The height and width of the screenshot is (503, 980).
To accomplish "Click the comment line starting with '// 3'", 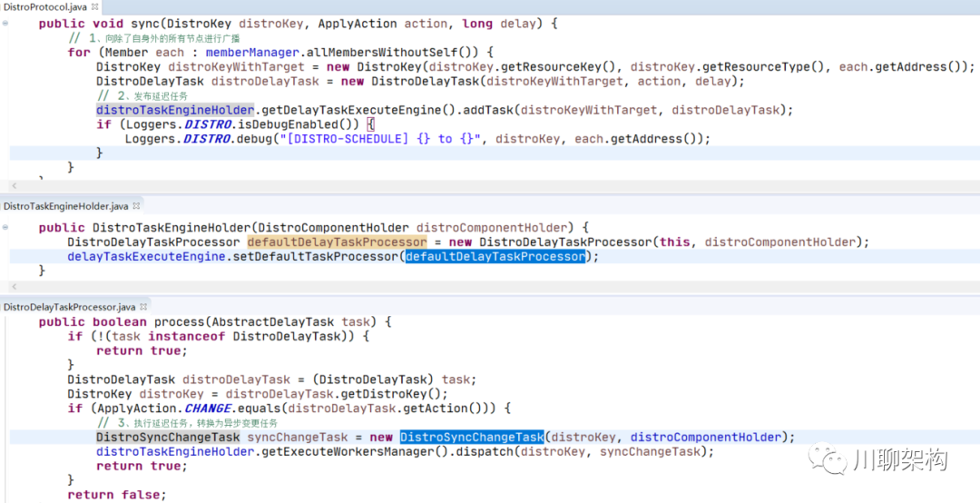I will pyautogui.click(x=188, y=423).
